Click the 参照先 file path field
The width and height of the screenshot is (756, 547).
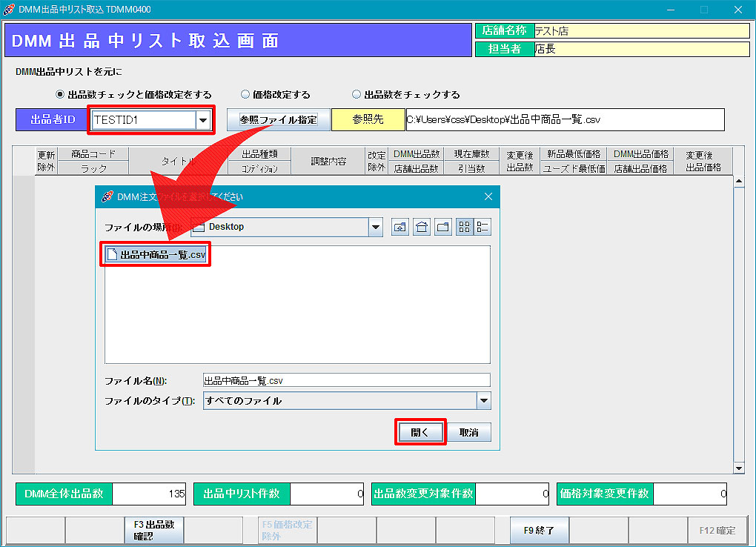[x=565, y=119]
